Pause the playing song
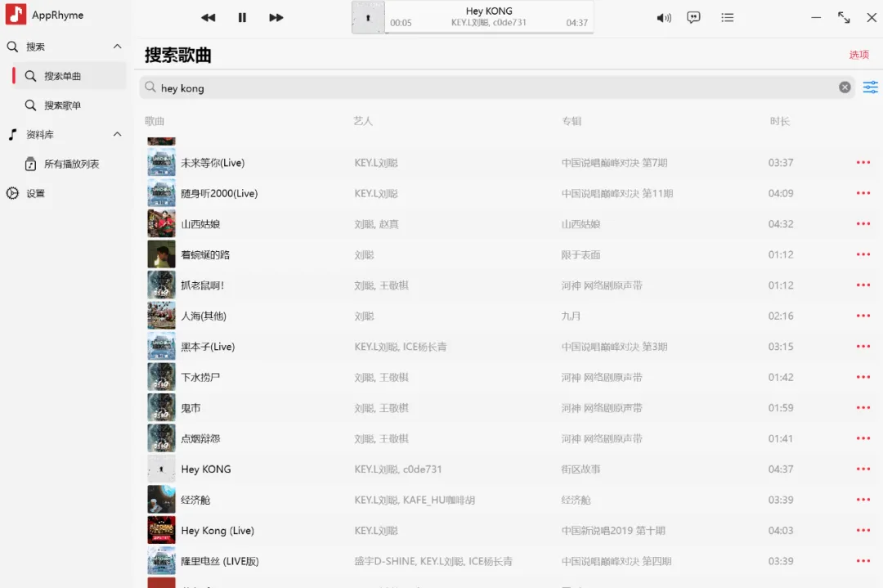Screen dimensions: 883x588 (242, 17)
